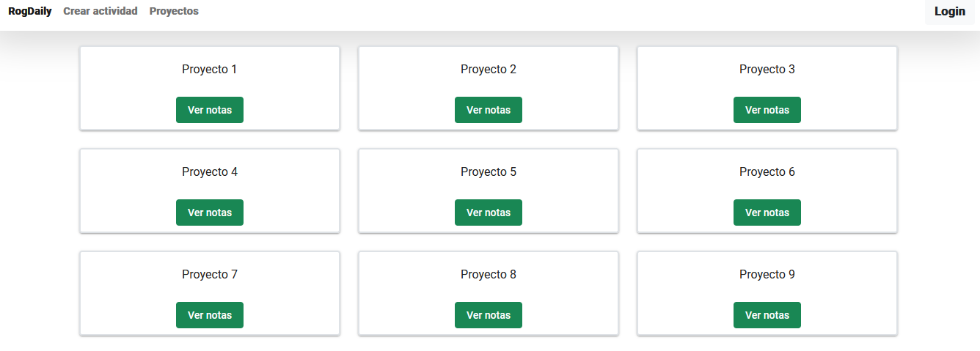Open the Proyectos nav item
Image resolution: width=980 pixels, height=351 pixels.
pos(174,11)
